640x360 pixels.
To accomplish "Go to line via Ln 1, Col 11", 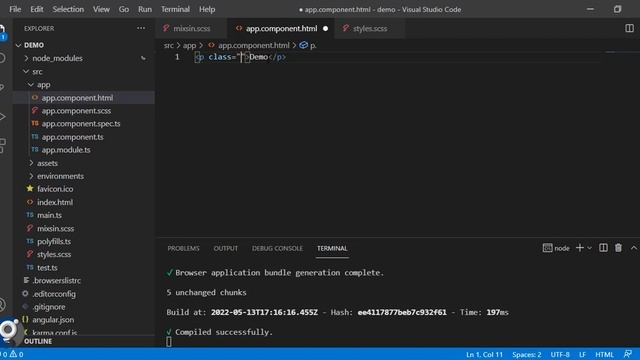I will [x=484, y=354].
